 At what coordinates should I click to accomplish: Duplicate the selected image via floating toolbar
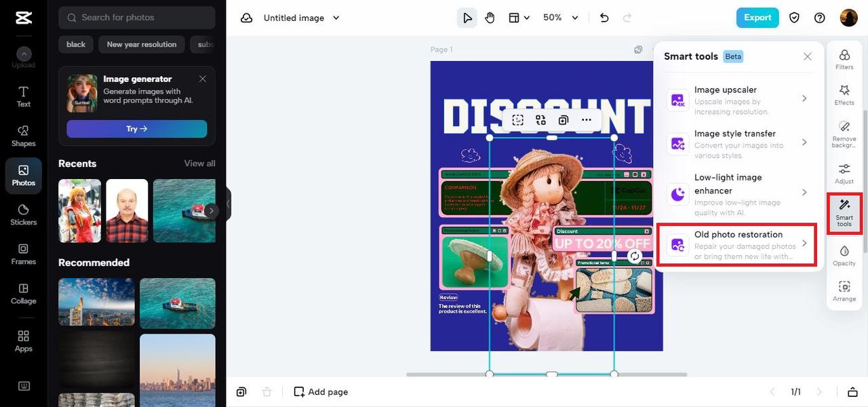[x=564, y=120]
